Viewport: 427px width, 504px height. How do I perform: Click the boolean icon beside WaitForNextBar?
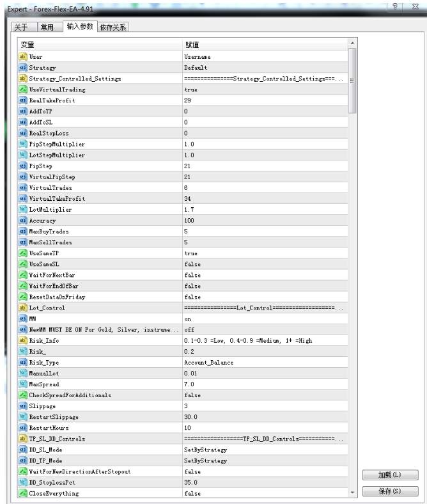[x=22, y=276]
